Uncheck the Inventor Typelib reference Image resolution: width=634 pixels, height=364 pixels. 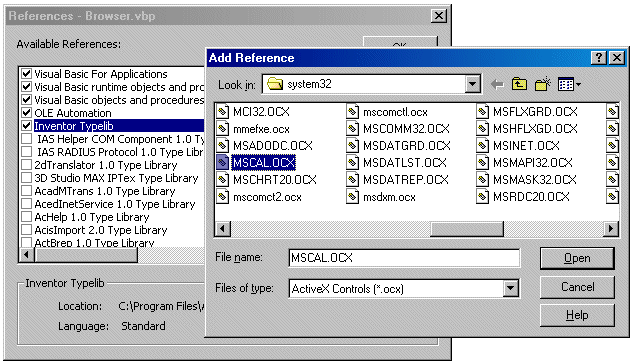(x=27, y=126)
